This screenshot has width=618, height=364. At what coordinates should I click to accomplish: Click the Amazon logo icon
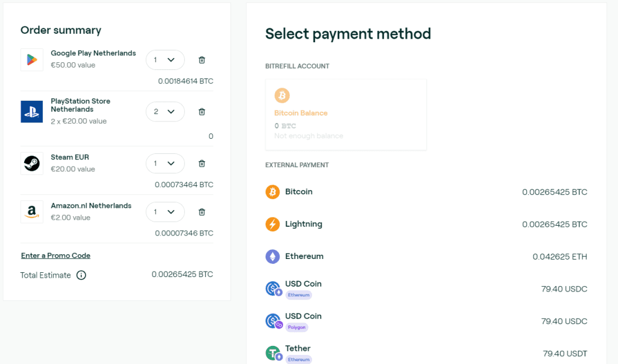click(x=32, y=212)
